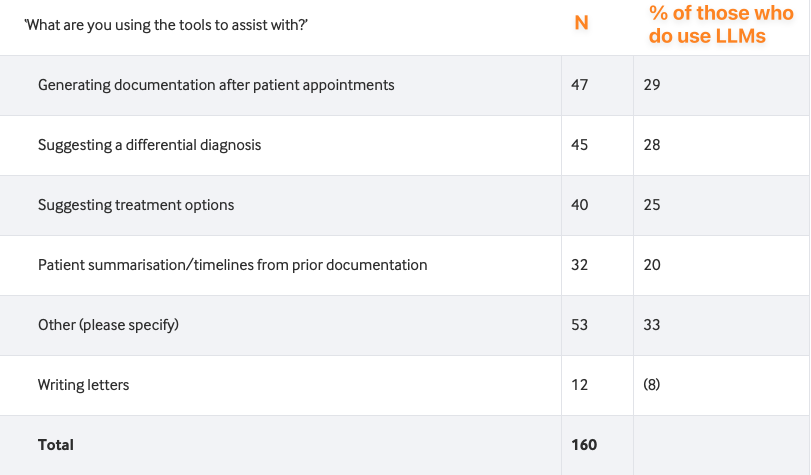Click the percentage value 33

click(x=652, y=325)
